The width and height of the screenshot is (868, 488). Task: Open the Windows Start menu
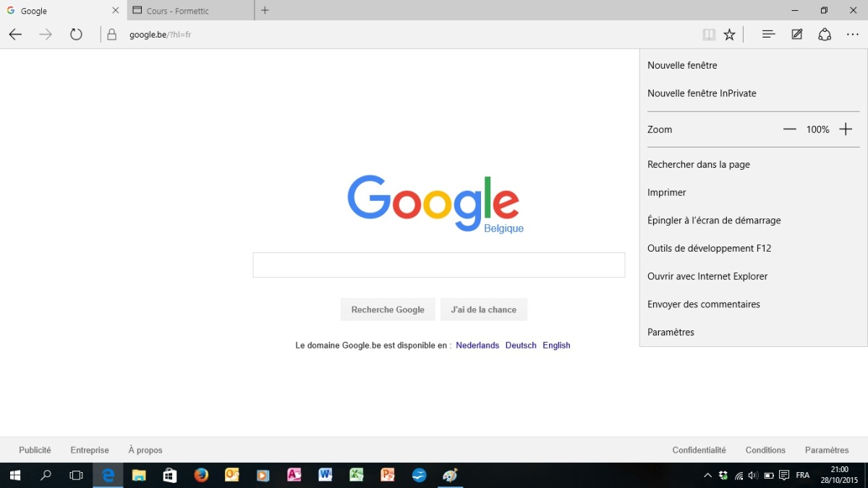[14, 475]
